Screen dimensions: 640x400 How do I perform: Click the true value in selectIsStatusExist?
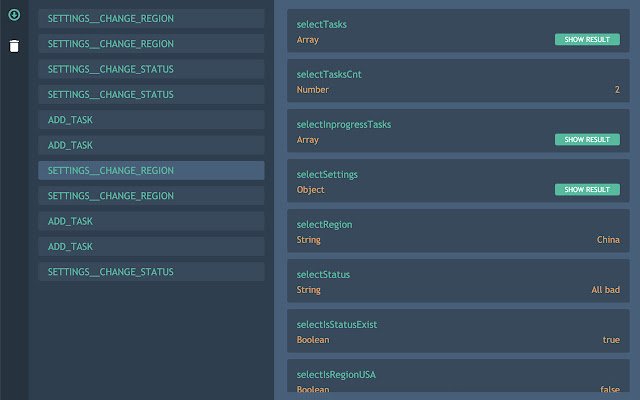611,340
